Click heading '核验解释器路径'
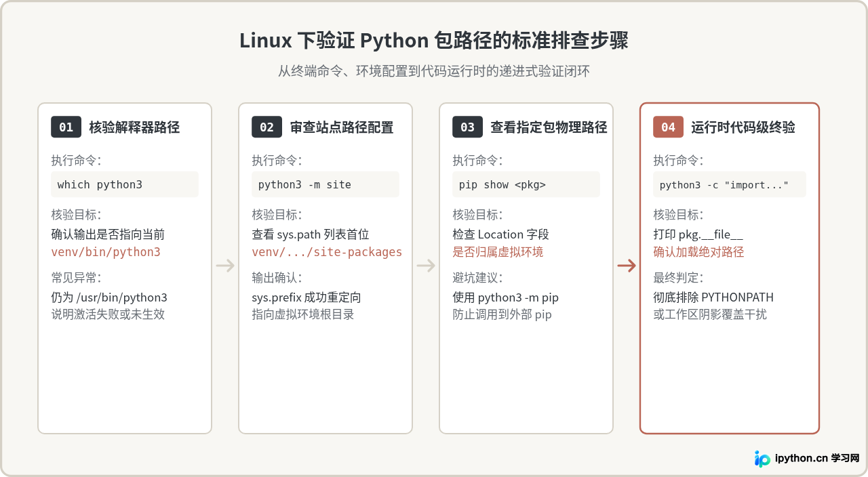This screenshot has height=477, width=868. pos(134,127)
